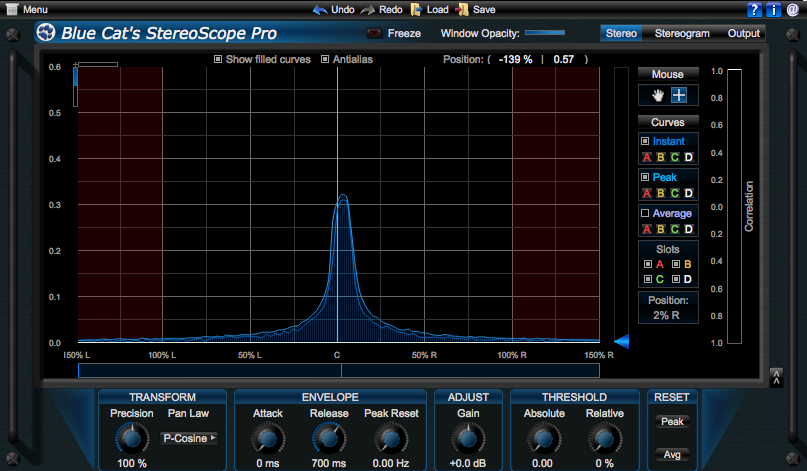Image resolution: width=807 pixels, height=471 pixels.
Task: Click Peak curve slot D letter
Action: point(689,193)
